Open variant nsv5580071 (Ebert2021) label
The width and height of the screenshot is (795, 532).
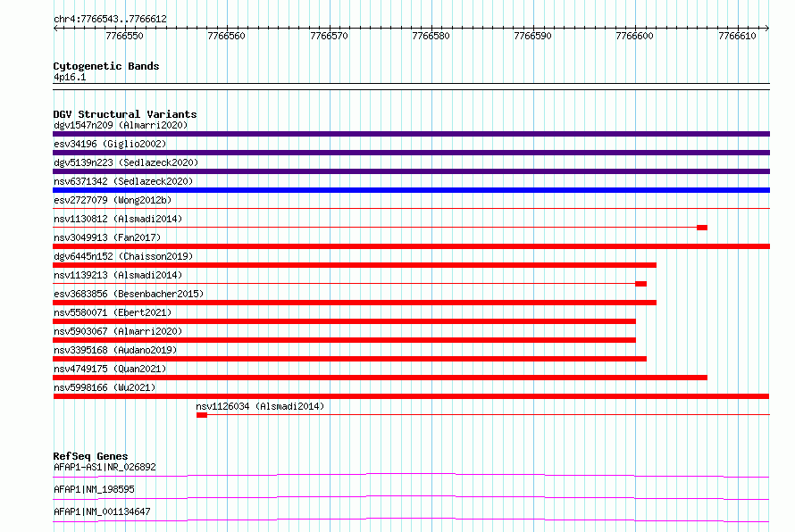coord(113,312)
